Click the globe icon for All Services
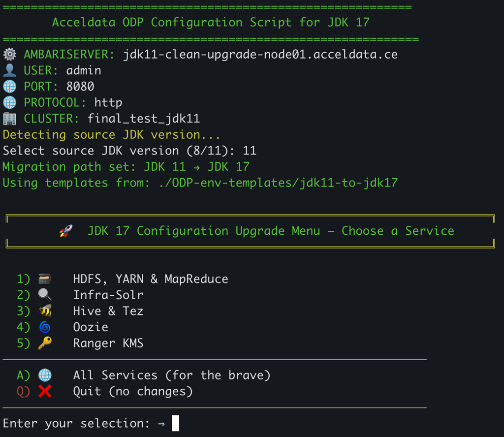 (45, 375)
